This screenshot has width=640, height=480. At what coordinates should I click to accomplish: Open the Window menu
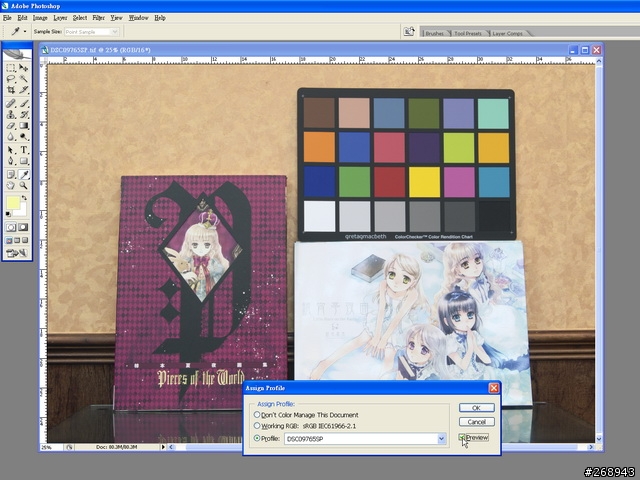pos(138,18)
